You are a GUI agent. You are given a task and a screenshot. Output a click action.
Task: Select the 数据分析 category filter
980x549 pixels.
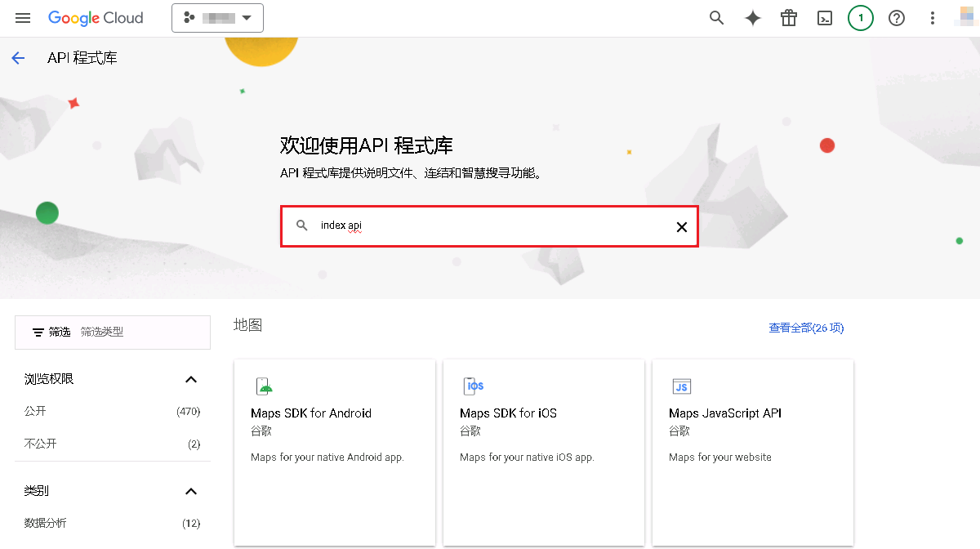pyautogui.click(x=46, y=523)
